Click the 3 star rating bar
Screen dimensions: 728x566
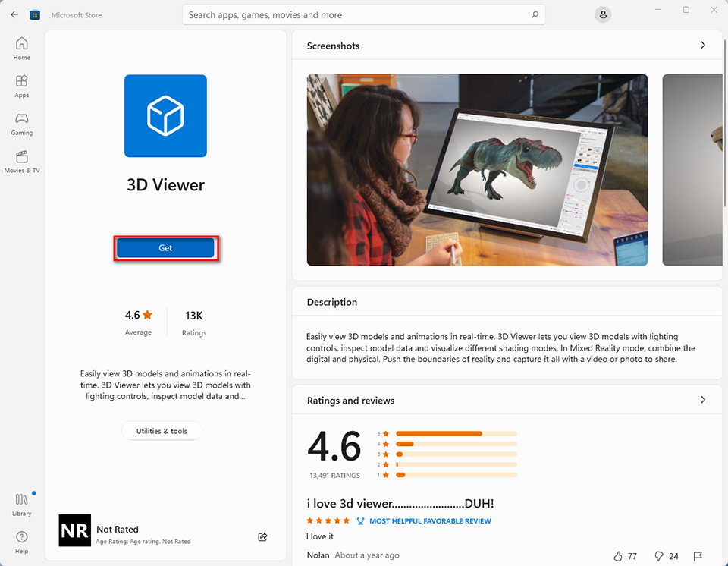tap(457, 454)
